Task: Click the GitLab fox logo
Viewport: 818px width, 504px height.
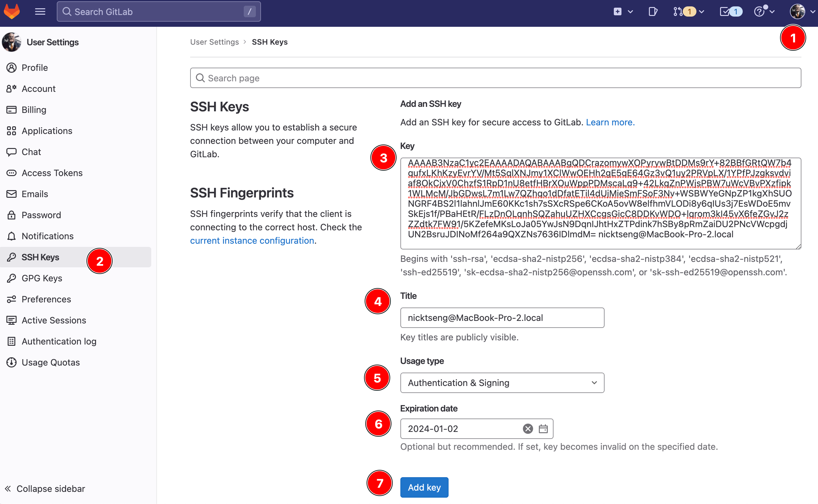Action: [x=12, y=12]
